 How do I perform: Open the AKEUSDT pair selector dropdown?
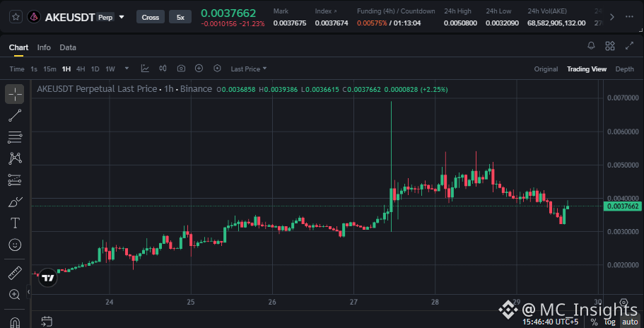tap(122, 17)
